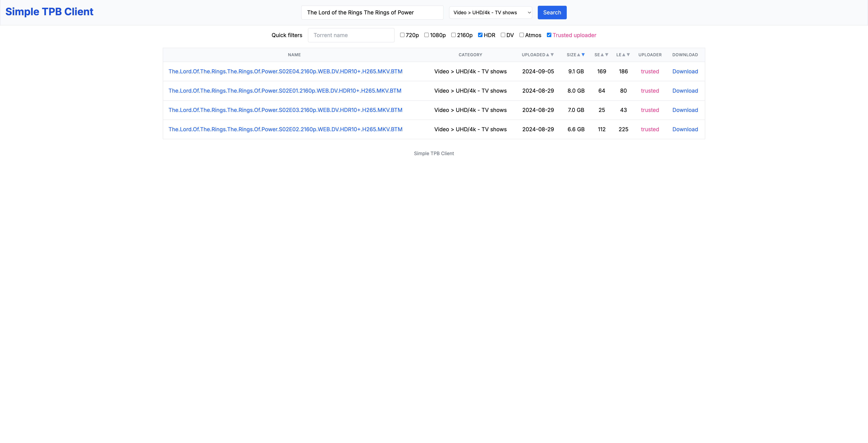The image size is (868, 443).
Task: Click the Simple TPB Client logo
Action: point(49,12)
